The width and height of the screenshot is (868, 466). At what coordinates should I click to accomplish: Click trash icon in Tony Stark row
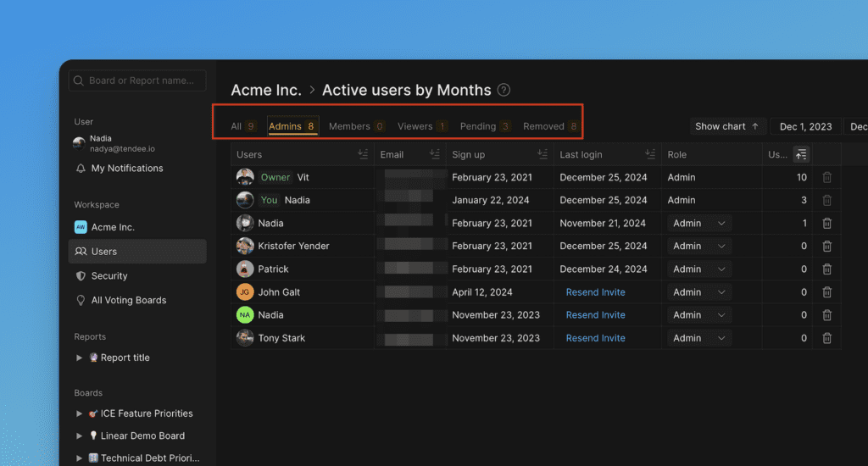tap(826, 338)
